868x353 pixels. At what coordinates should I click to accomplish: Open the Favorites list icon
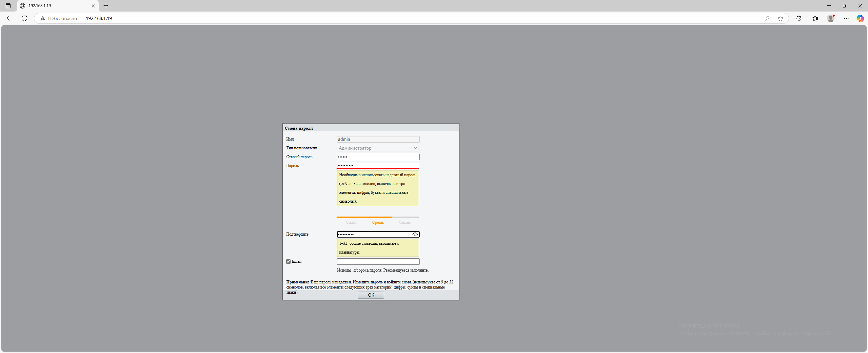coord(815,18)
